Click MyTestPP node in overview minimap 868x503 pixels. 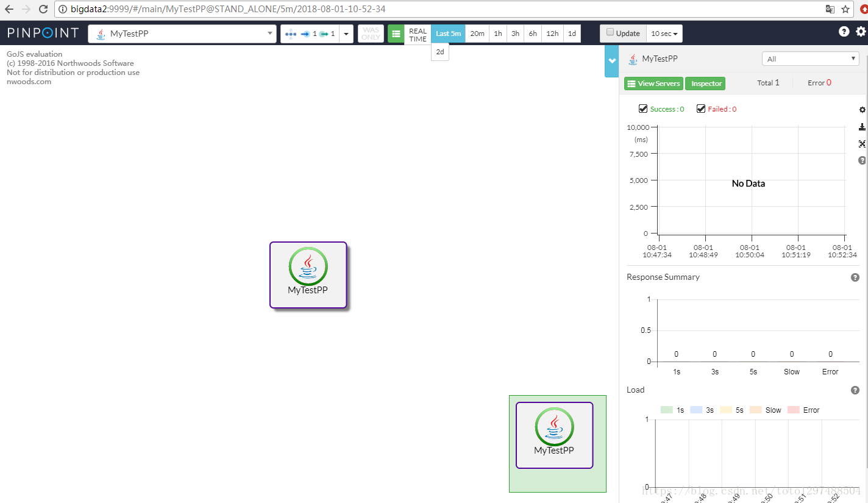click(x=554, y=435)
